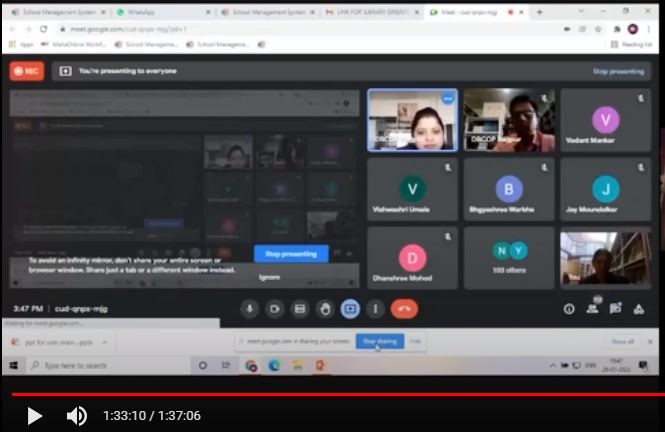Open the three-dot more options menu

click(375, 309)
